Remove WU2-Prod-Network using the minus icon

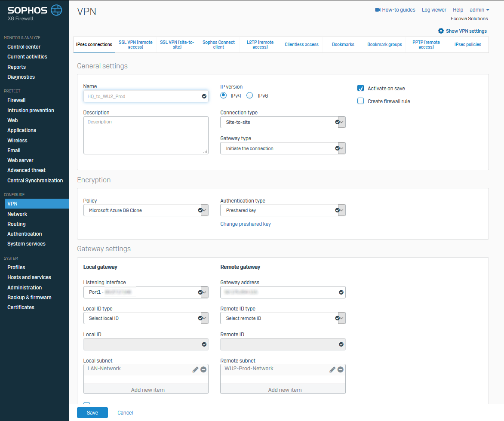pyautogui.click(x=340, y=369)
